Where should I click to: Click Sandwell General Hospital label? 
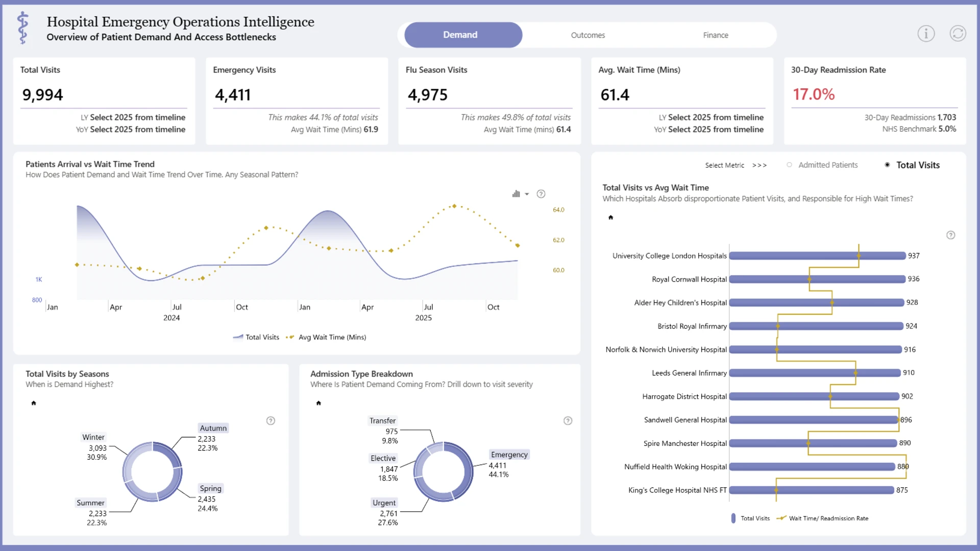point(685,420)
